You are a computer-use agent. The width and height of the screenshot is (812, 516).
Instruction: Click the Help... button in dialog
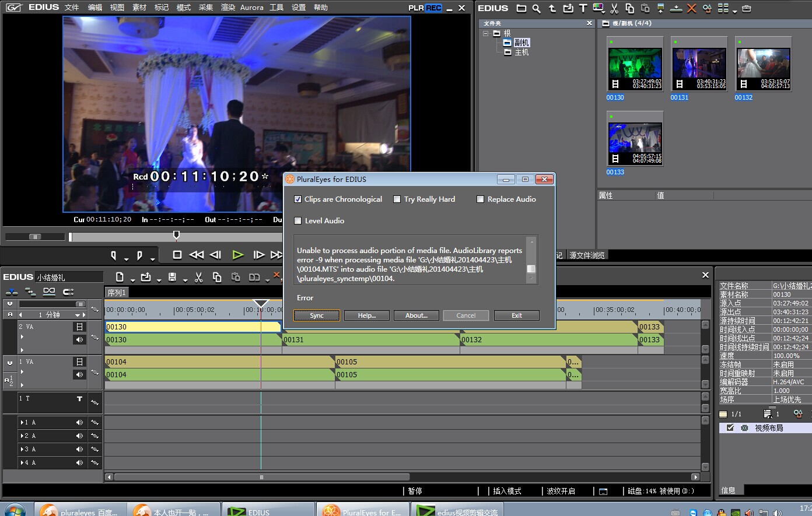tap(366, 315)
